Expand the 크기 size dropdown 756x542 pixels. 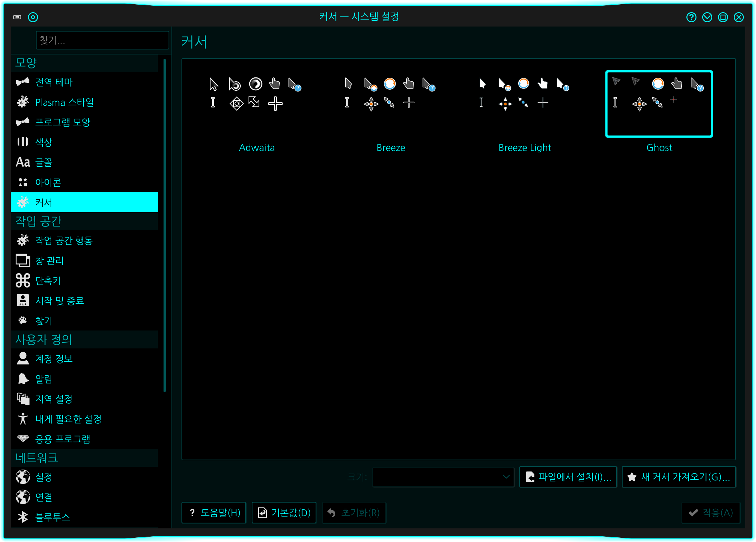[x=443, y=477]
